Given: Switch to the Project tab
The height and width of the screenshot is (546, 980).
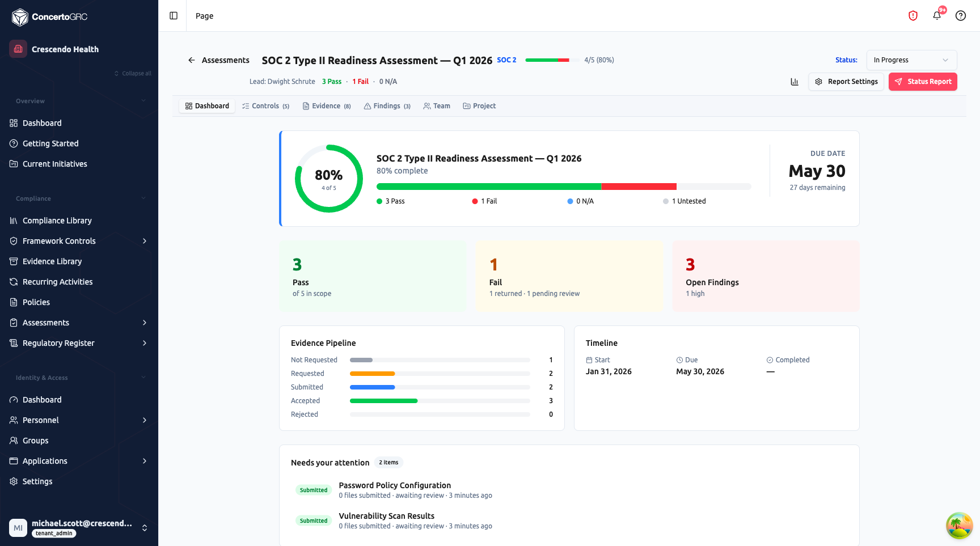Looking at the screenshot, I should coord(479,106).
